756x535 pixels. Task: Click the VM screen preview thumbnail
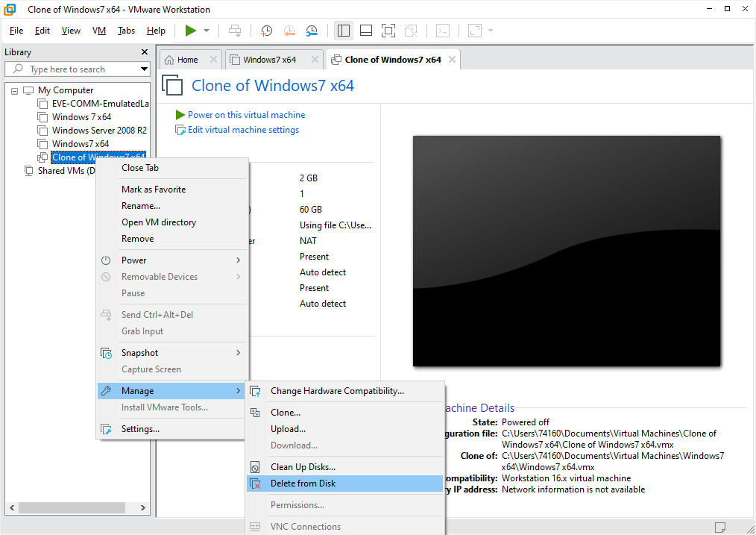(567, 251)
